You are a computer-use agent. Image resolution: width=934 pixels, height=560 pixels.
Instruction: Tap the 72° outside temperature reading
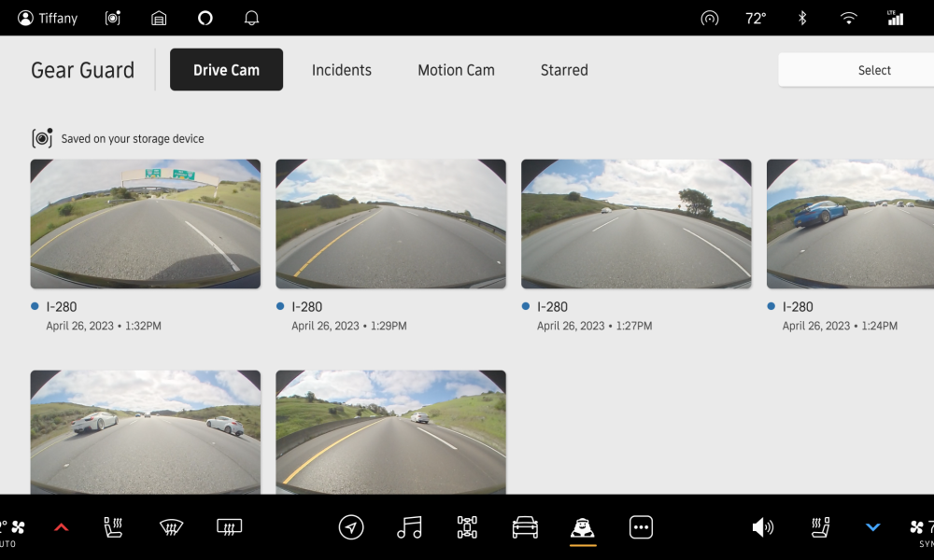[x=756, y=19]
